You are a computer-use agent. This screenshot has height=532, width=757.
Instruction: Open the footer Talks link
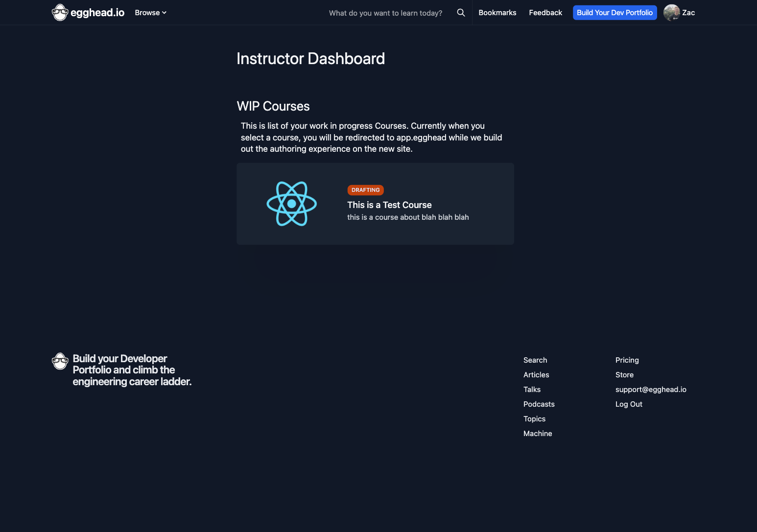[x=532, y=390]
